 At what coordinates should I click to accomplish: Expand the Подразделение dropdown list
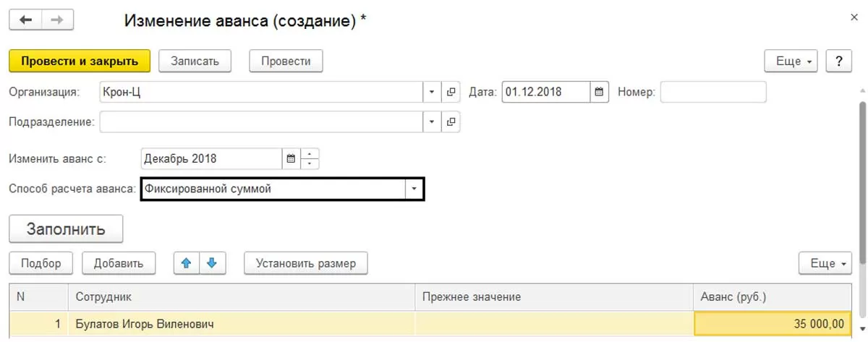(x=431, y=122)
